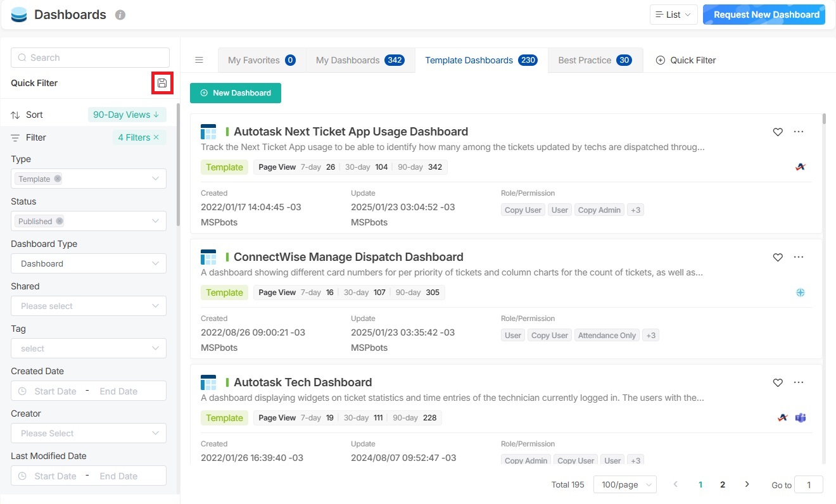The height and width of the screenshot is (504, 836).
Task: Click the New Dashboard button
Action: tap(236, 93)
